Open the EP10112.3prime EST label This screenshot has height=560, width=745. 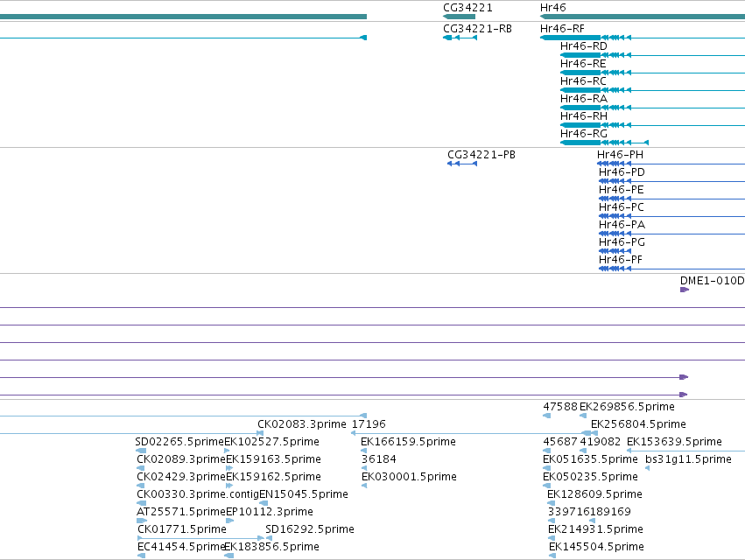point(270,512)
